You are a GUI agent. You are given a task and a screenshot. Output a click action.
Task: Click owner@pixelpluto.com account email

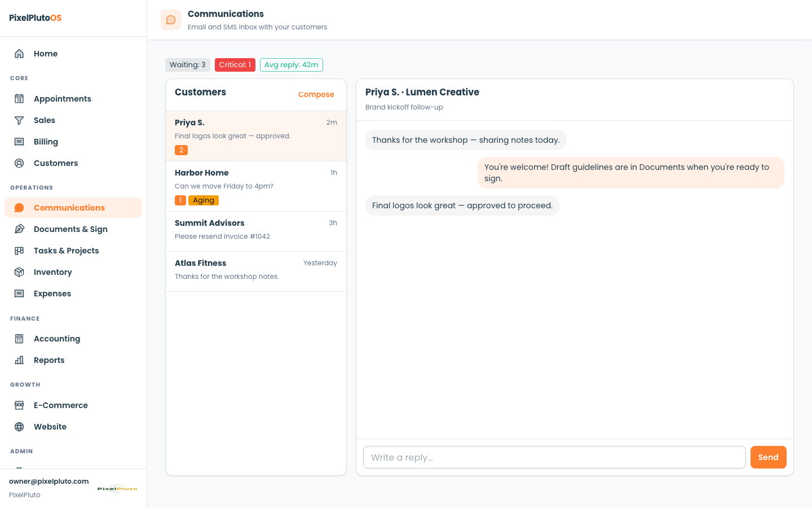pos(49,481)
